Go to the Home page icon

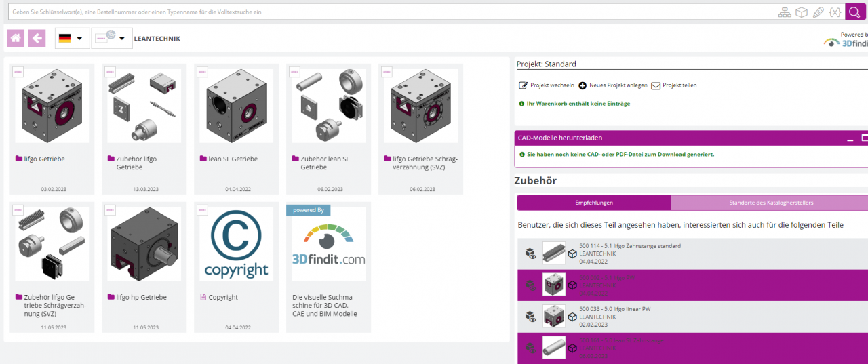point(16,39)
